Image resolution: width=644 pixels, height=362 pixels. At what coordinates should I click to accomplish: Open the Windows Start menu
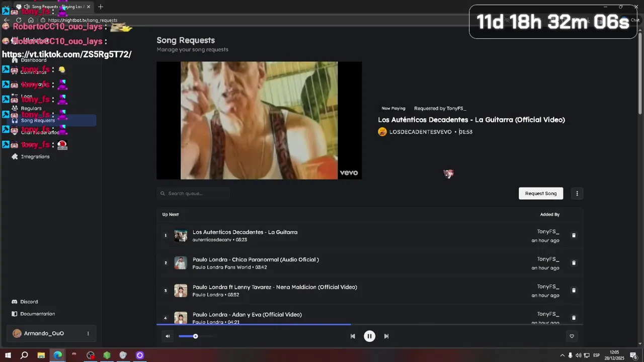(8, 355)
